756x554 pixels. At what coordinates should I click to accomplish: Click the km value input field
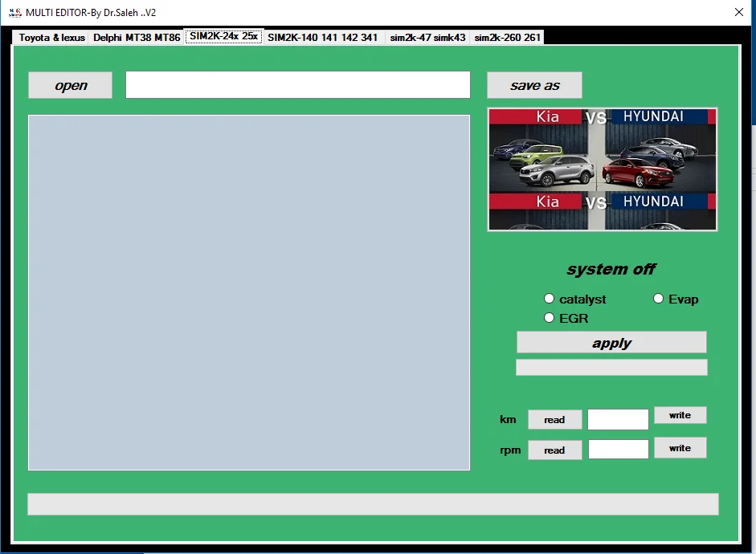click(x=618, y=420)
